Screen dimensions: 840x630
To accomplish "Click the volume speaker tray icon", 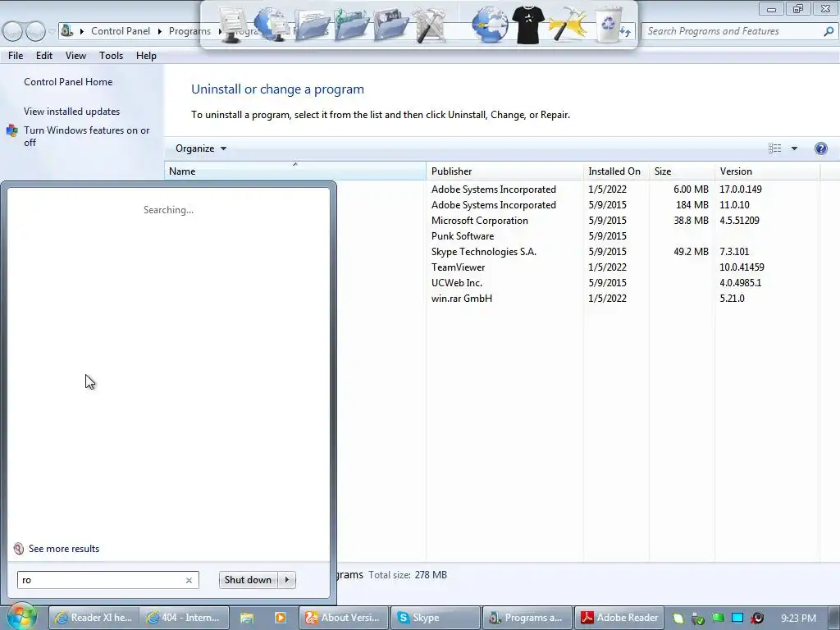I will click(757, 619).
